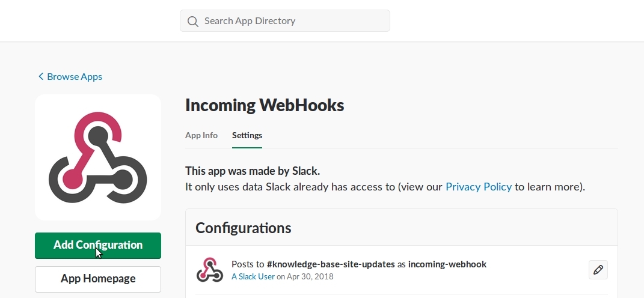Click the Add Configuration button
The width and height of the screenshot is (644, 298).
98,246
